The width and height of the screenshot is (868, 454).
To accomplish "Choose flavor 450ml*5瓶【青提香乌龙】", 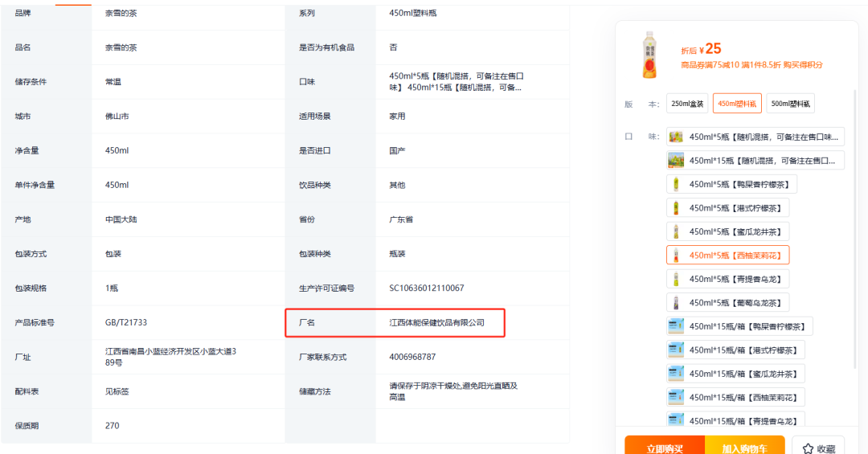I will [727, 279].
